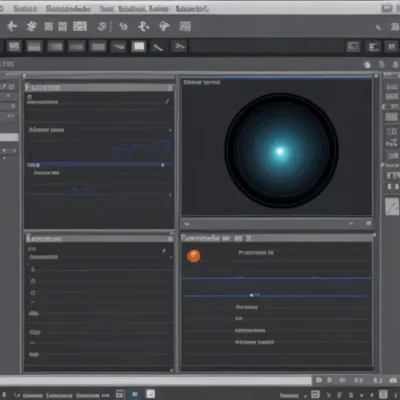
Task: Select the diagonal line tool in preset strip
Action: [x=158, y=47]
